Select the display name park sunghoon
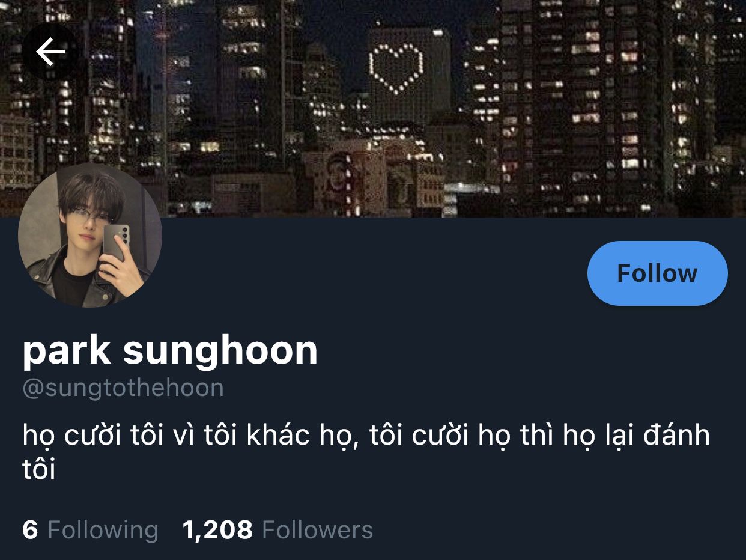The image size is (746, 560). pyautogui.click(x=170, y=350)
